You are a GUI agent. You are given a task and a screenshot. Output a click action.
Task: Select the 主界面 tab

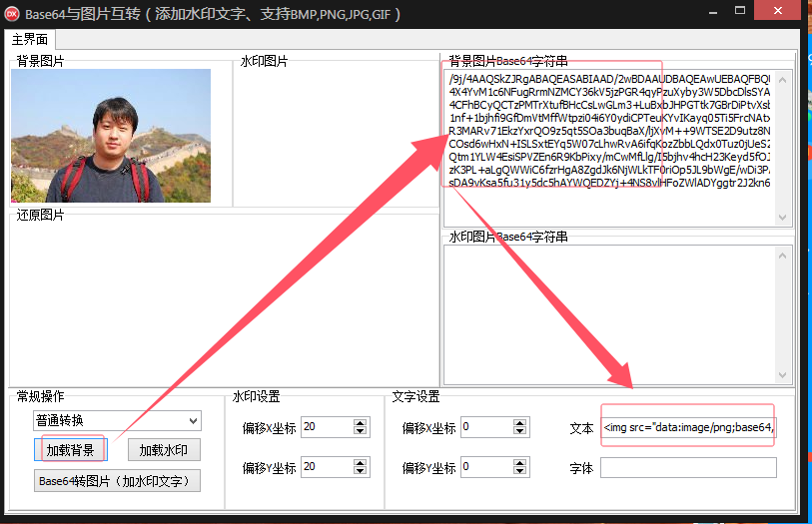(x=30, y=39)
